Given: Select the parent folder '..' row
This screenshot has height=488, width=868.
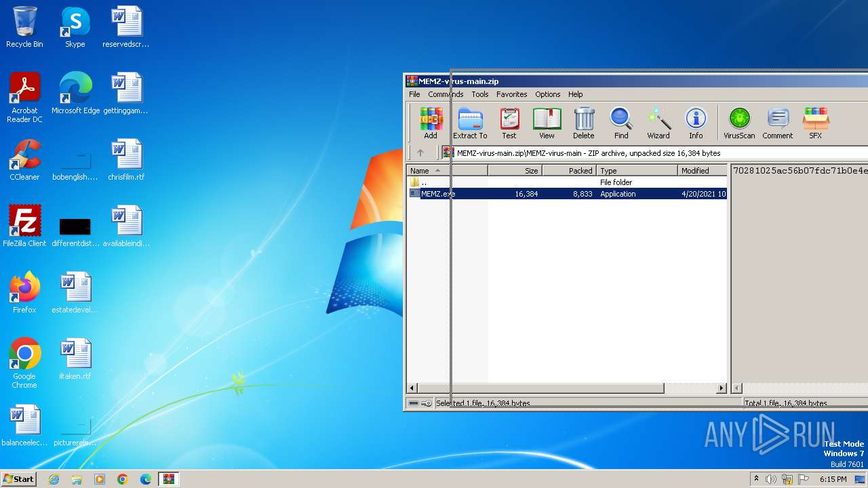Looking at the screenshot, I should [x=567, y=182].
